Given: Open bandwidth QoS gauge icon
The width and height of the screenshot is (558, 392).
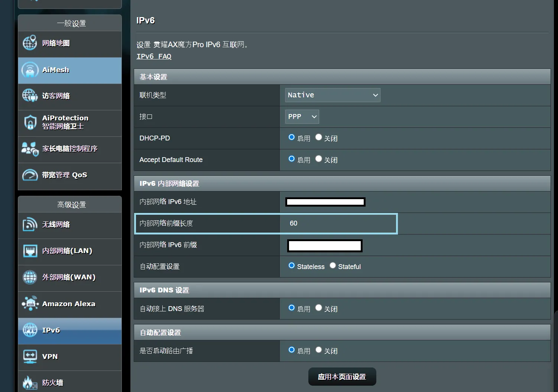Looking at the screenshot, I should (x=30, y=175).
